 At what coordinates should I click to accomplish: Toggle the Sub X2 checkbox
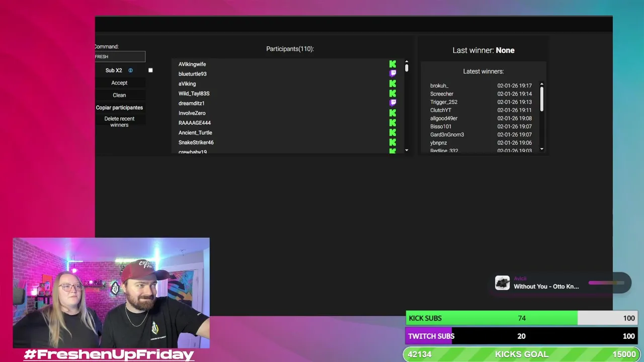[x=150, y=70]
